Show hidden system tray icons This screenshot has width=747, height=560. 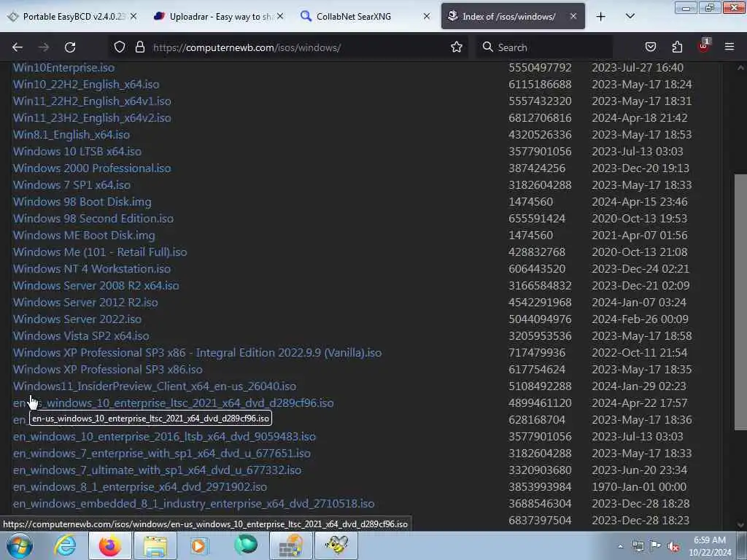click(620, 546)
